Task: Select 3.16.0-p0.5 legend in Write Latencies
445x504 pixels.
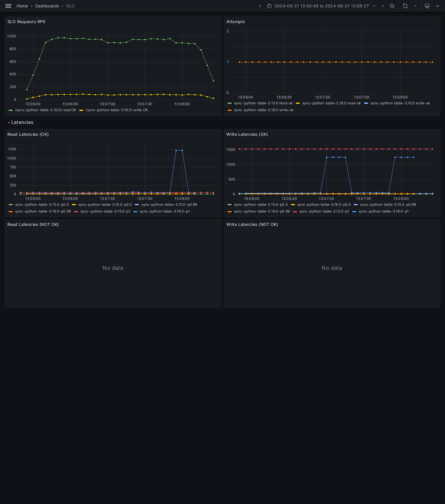Action: pyautogui.click(x=324, y=205)
